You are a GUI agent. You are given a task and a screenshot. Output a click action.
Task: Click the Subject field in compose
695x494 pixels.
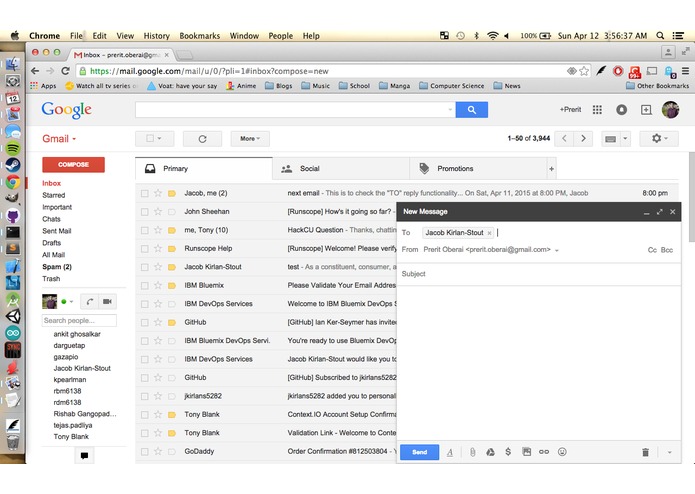click(539, 274)
